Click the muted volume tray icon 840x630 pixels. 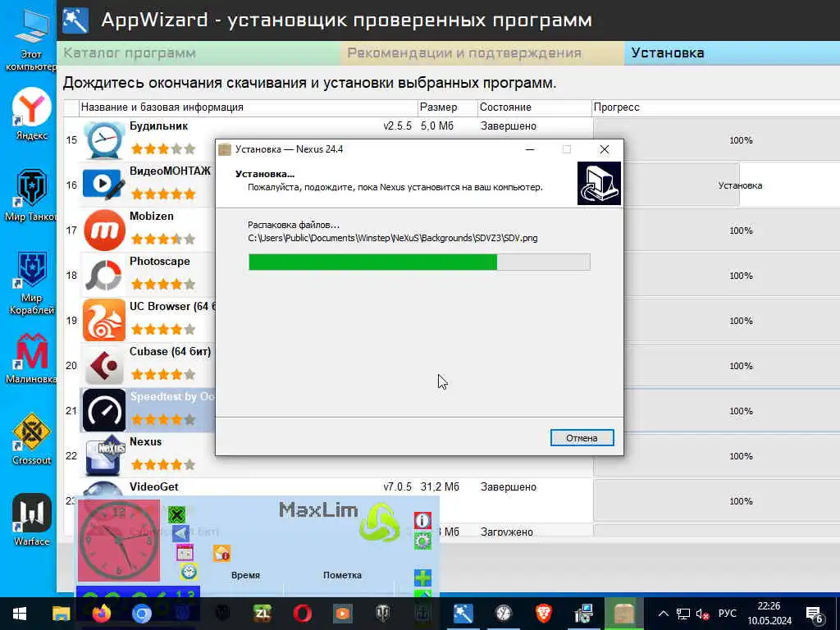[x=702, y=614]
